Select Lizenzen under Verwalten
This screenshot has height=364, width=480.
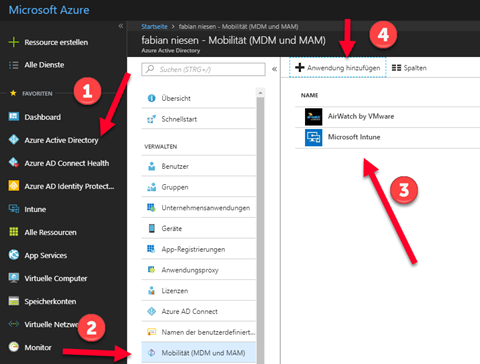coord(198,290)
